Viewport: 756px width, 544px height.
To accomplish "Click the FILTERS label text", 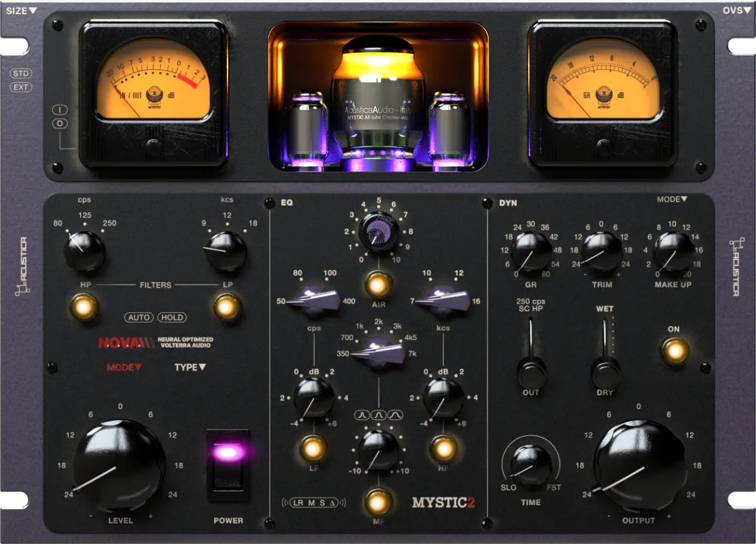I will click(155, 285).
